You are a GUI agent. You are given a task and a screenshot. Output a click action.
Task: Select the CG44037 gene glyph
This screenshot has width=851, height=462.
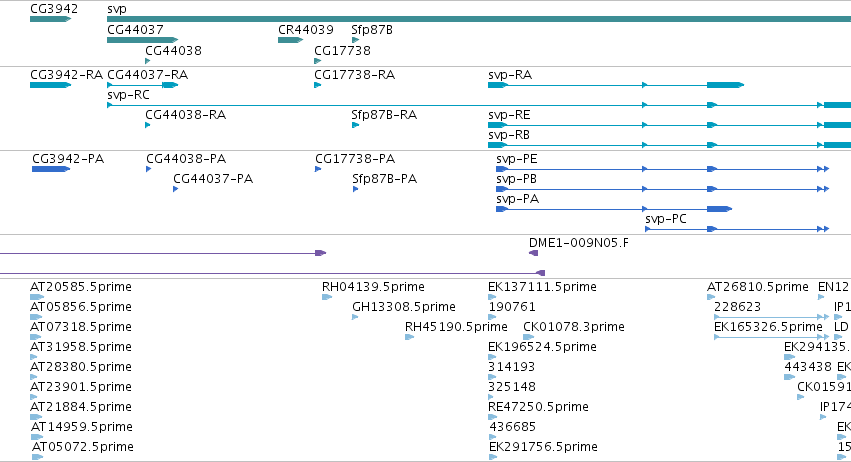click(x=143, y=40)
